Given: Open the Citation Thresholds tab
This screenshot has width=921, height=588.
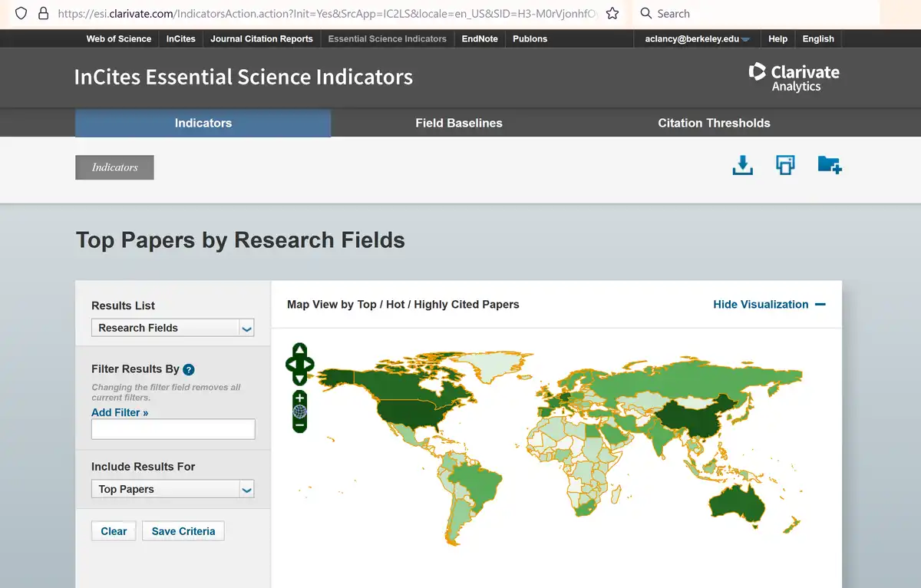Looking at the screenshot, I should tap(714, 123).
